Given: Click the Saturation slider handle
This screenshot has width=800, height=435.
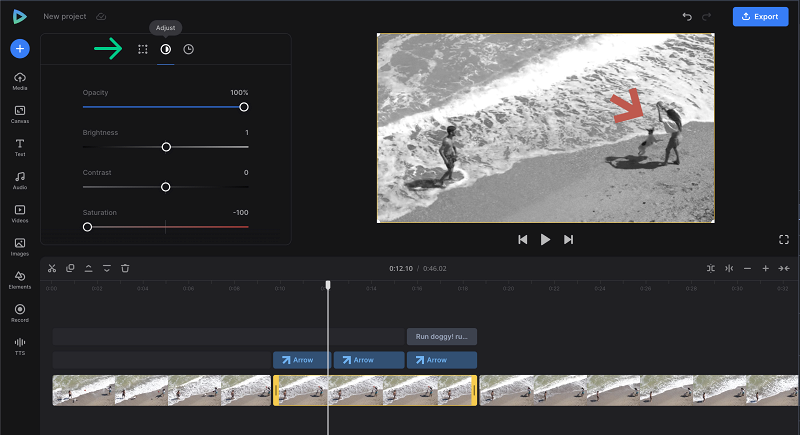Looking at the screenshot, I should pos(88,227).
